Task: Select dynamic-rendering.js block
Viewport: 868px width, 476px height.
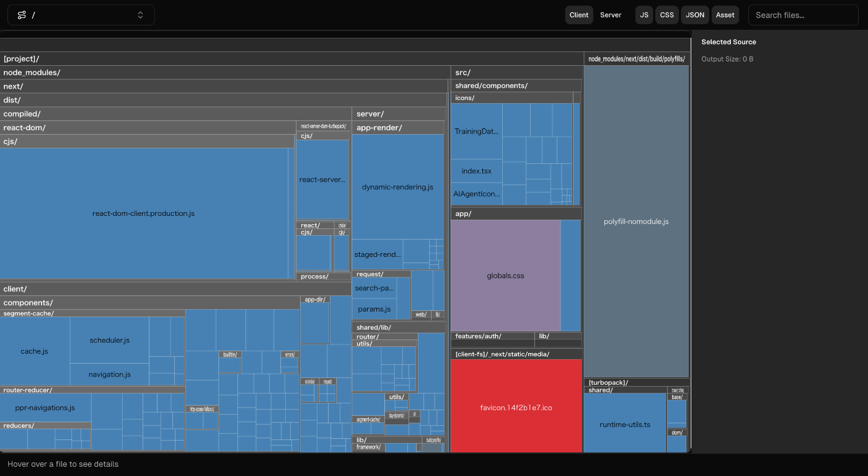Action: tap(397, 187)
